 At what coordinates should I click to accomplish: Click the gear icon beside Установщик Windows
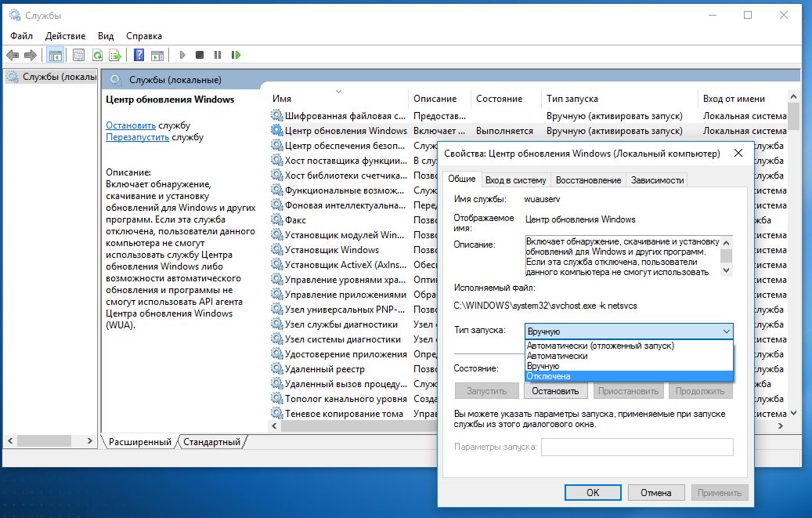click(277, 249)
